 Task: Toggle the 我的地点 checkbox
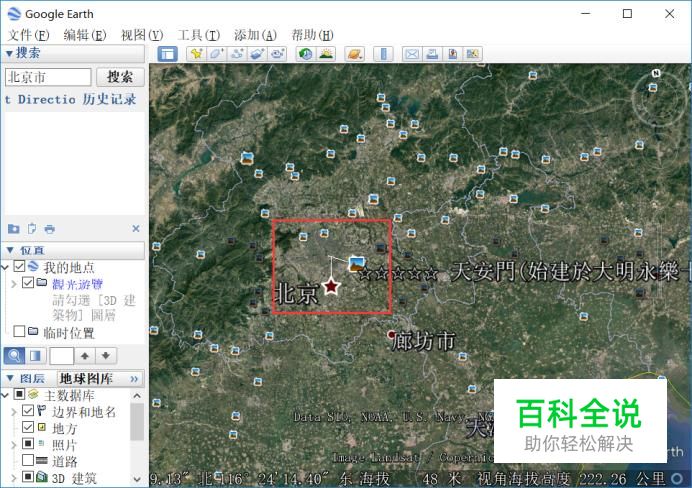(19, 266)
